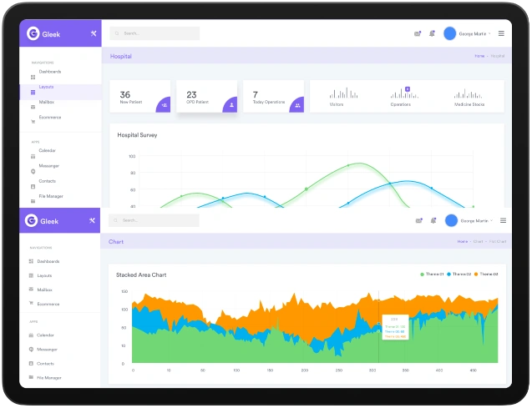Screen dimensions: 532x408
Task: Click the search field in the Hospital header
Action: coord(155,33)
